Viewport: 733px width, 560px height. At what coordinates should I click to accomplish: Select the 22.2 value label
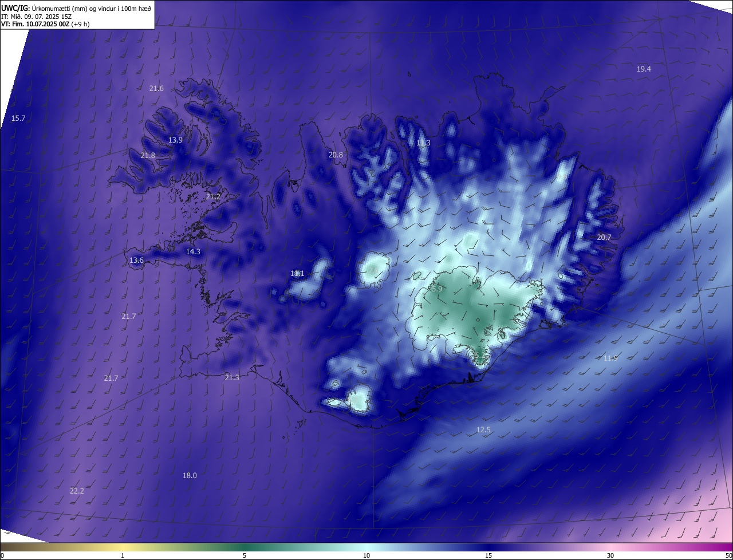click(x=77, y=491)
